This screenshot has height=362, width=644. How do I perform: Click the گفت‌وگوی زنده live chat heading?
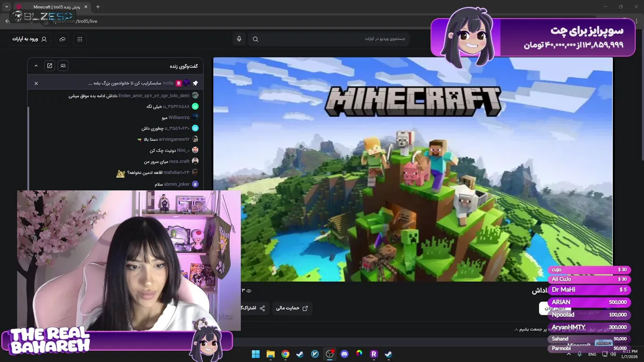(184, 66)
